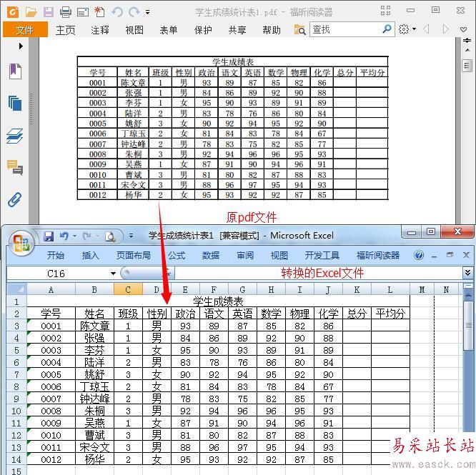Click the magnifier search button in Foxit
Viewport: 476px width, 475px height.
pyautogui.click(x=387, y=29)
